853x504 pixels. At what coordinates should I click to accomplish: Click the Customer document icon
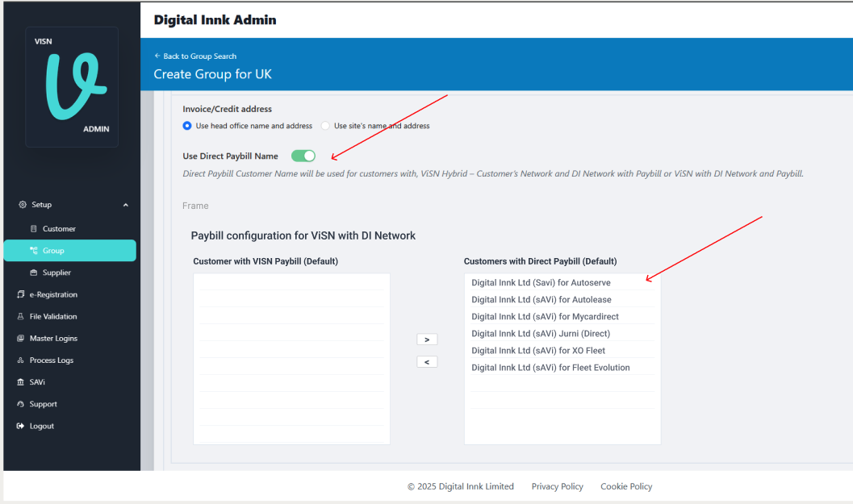[34, 229]
